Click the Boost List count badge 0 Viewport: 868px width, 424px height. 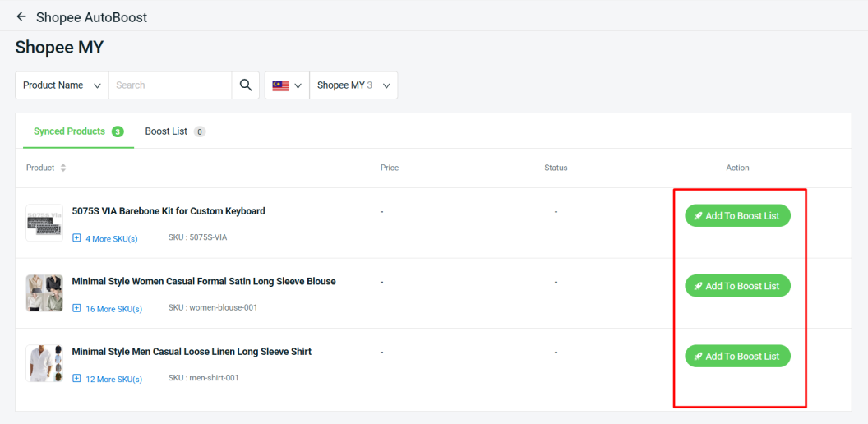click(200, 131)
